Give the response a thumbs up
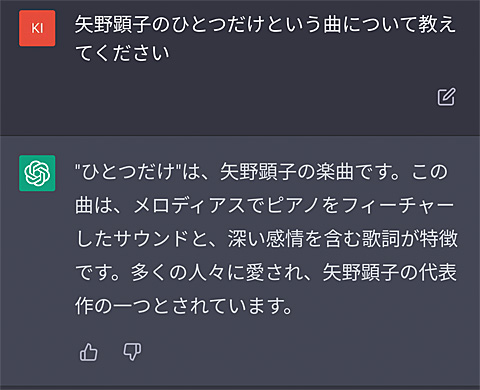The image size is (480, 390). pyautogui.click(x=89, y=352)
